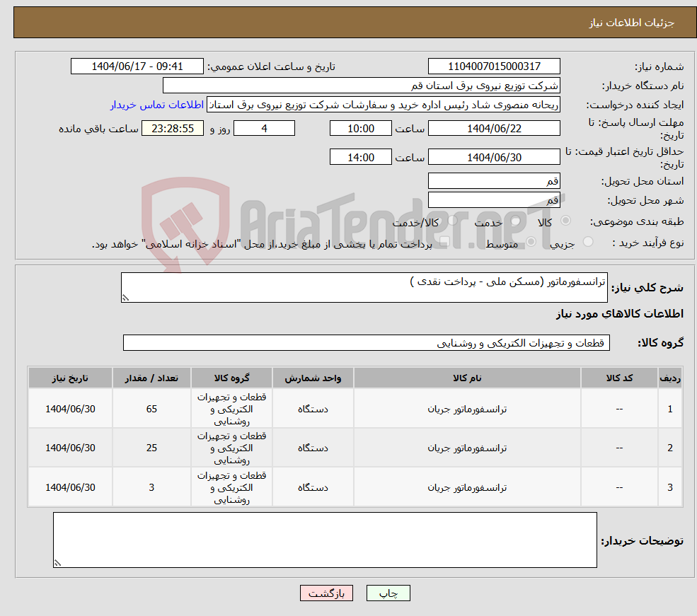697x616 pixels.
Task: Select the کالا/خدمت radio button
Action: click(451, 221)
